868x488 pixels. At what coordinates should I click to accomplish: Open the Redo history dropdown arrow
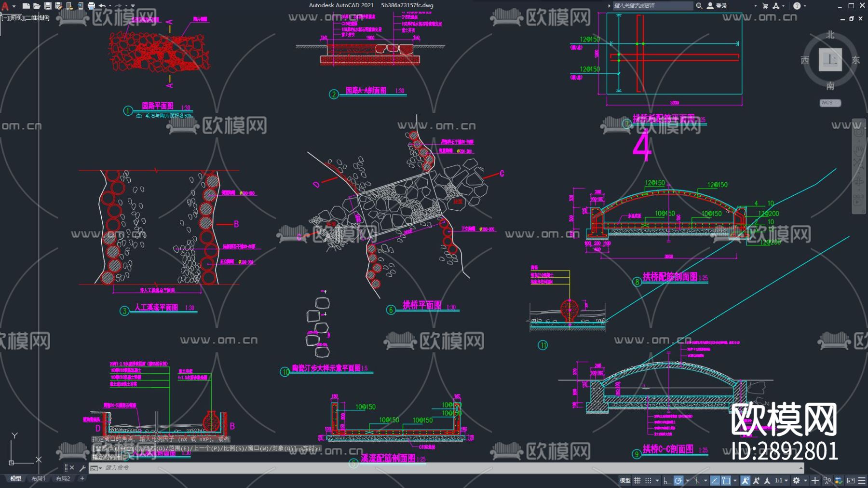pos(126,6)
